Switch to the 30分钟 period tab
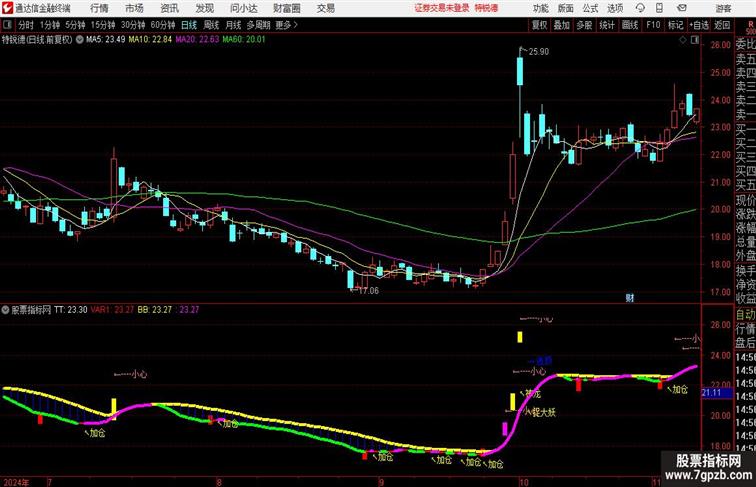Image resolution: width=756 pixels, height=487 pixels. pyautogui.click(x=133, y=25)
